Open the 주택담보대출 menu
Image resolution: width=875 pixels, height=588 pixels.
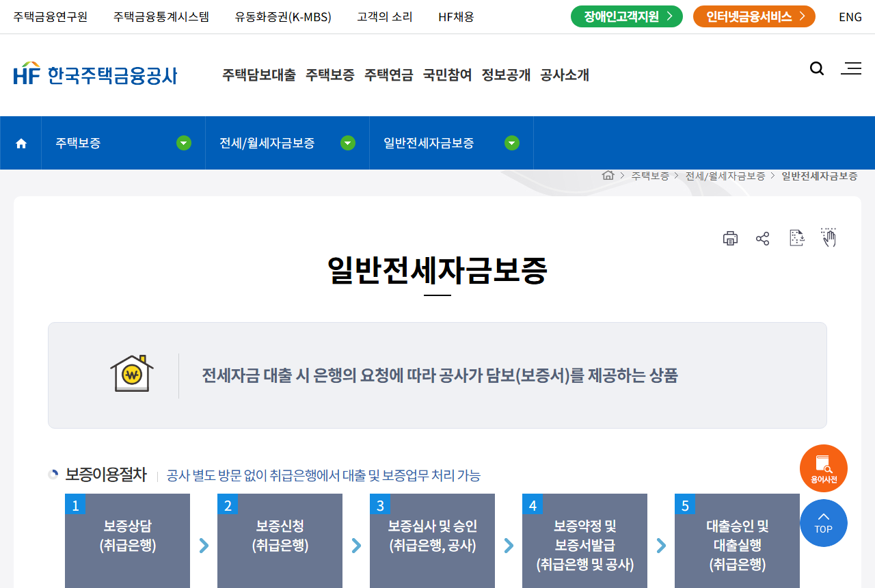[x=259, y=75]
